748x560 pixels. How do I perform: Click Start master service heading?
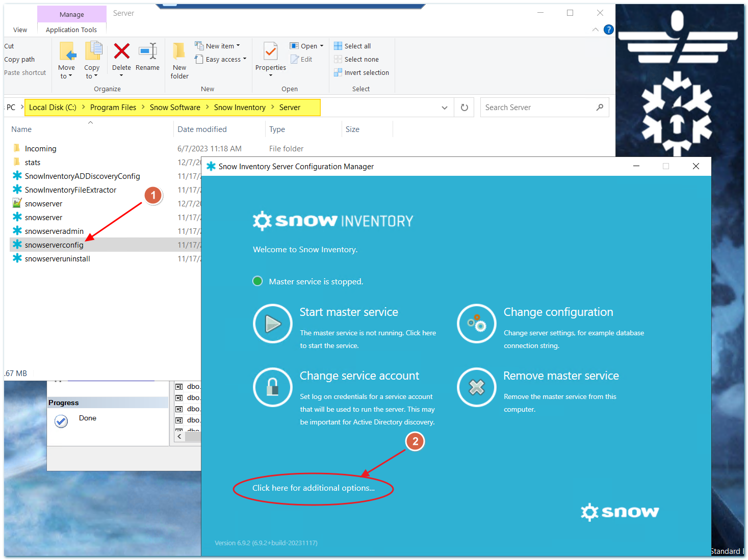click(349, 312)
